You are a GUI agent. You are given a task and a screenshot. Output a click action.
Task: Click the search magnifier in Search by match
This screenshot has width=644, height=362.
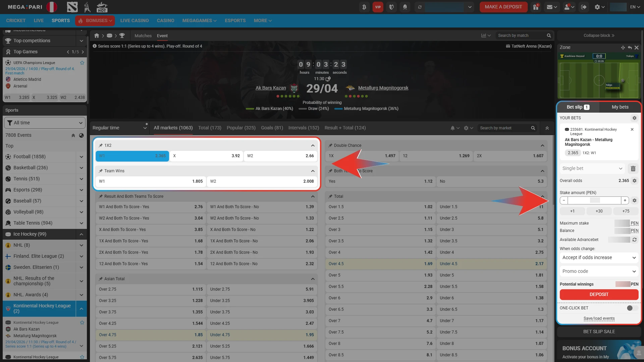tap(549, 36)
